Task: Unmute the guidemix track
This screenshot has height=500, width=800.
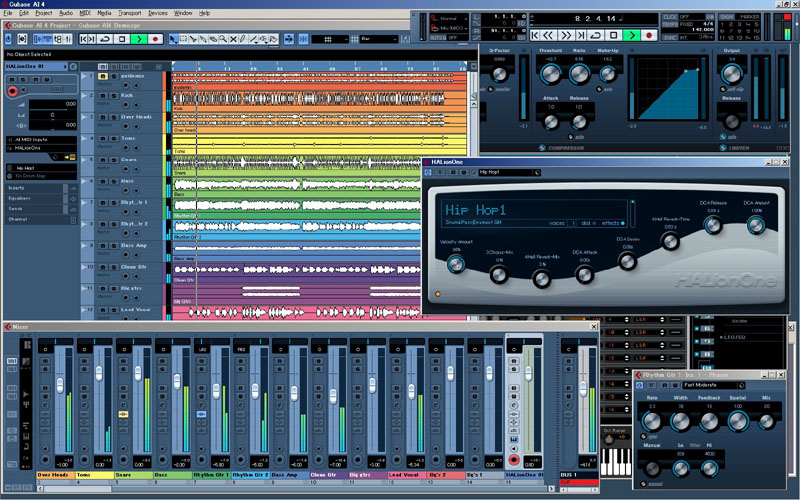Action: click(103, 76)
